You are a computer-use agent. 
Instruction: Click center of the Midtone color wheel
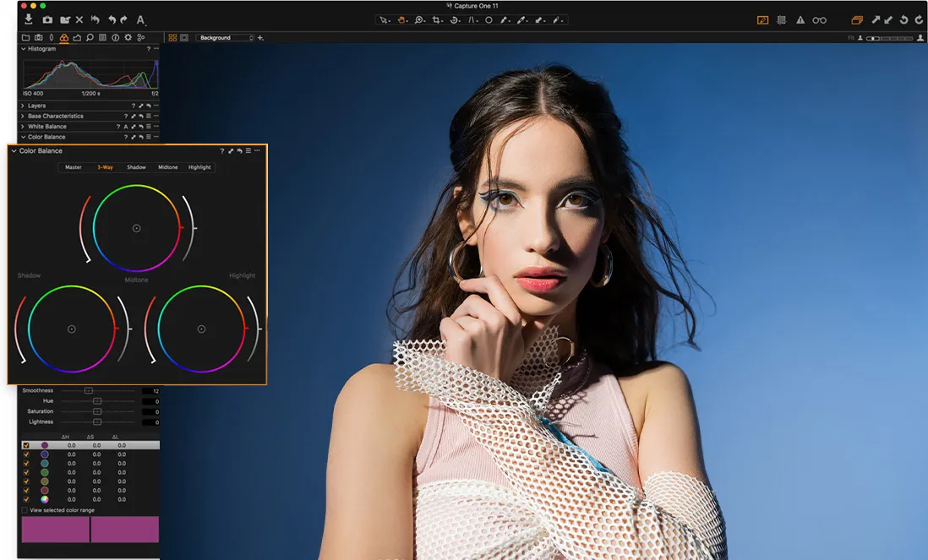coord(136,228)
